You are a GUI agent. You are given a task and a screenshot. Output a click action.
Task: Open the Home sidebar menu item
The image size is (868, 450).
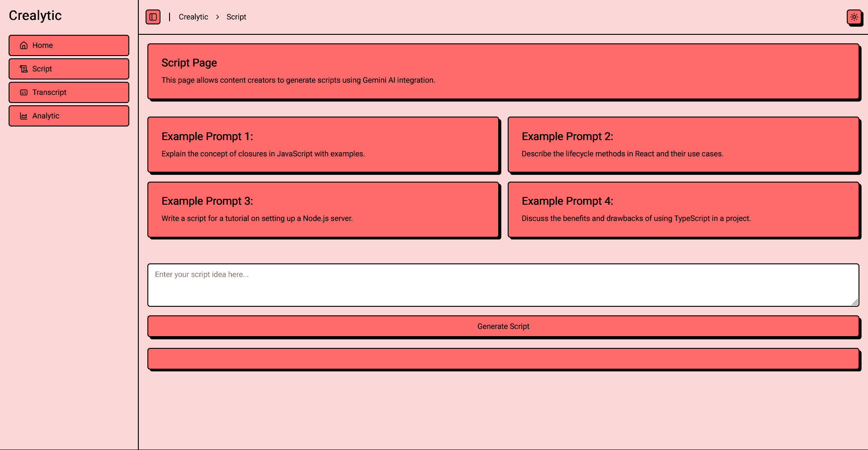[69, 46]
